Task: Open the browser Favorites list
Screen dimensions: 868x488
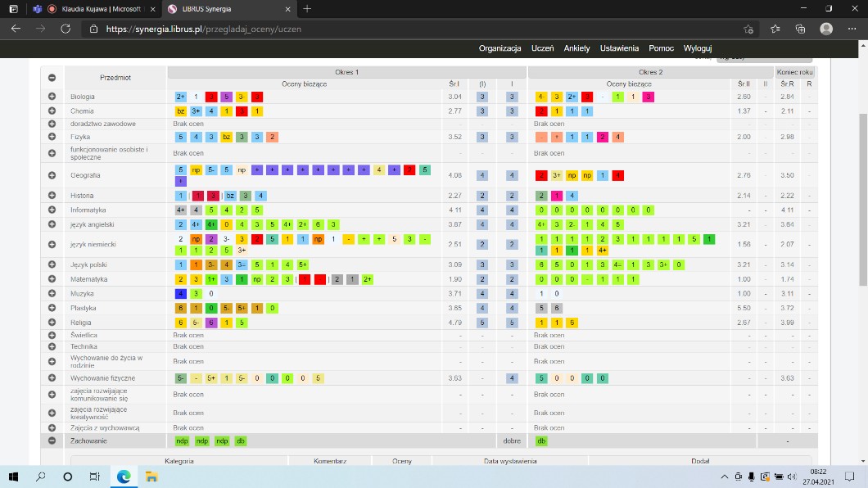Action: tap(775, 29)
